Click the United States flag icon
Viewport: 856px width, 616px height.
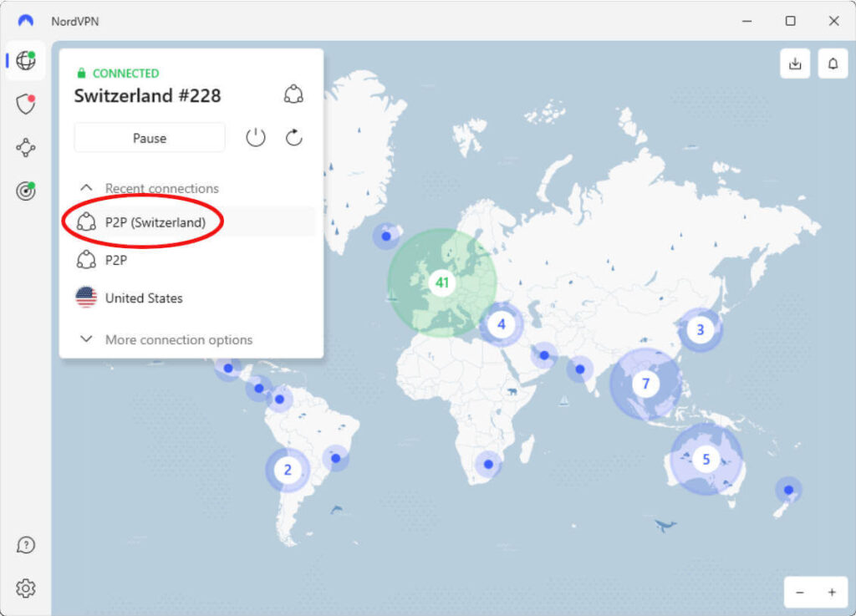[x=86, y=298]
